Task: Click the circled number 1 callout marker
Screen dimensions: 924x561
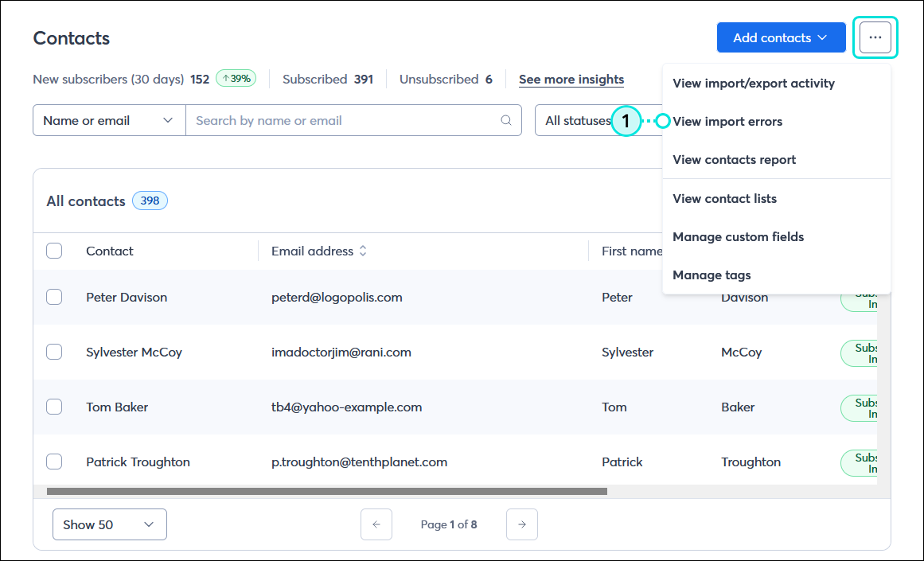Action: coord(626,122)
